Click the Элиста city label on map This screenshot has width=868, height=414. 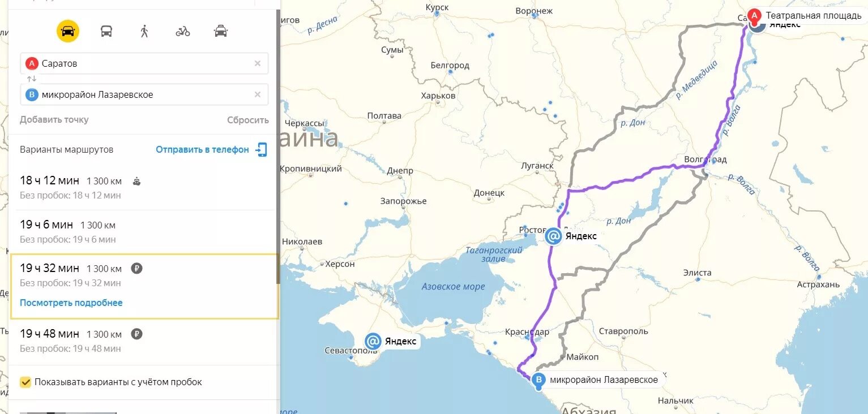(697, 273)
